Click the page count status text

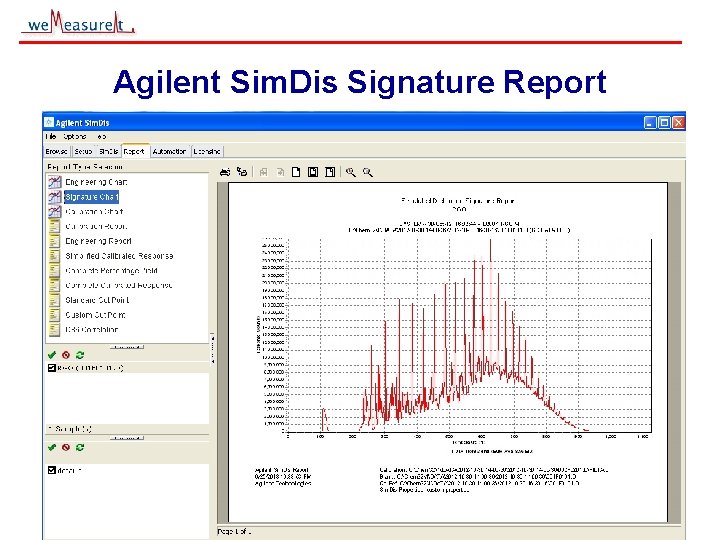234,531
